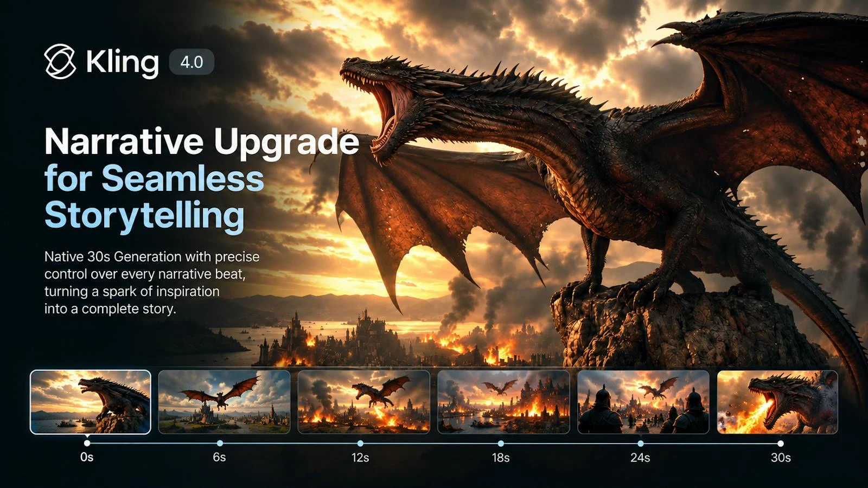Choose the 24s thumbnail with armored soldiers
Viewport: 868px width, 488px height.
pos(643,402)
